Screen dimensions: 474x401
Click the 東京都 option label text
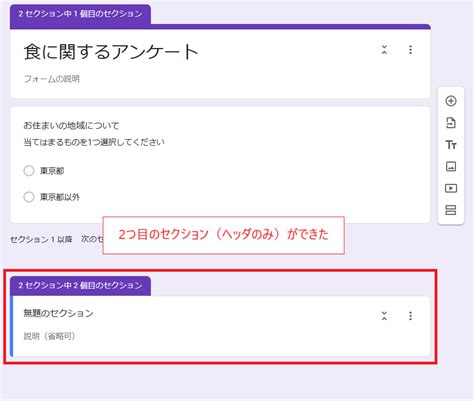point(52,171)
